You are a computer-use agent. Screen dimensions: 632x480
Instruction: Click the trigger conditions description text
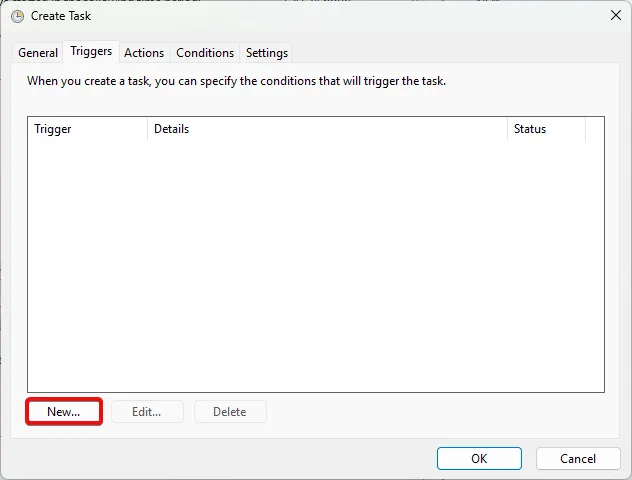click(237, 81)
